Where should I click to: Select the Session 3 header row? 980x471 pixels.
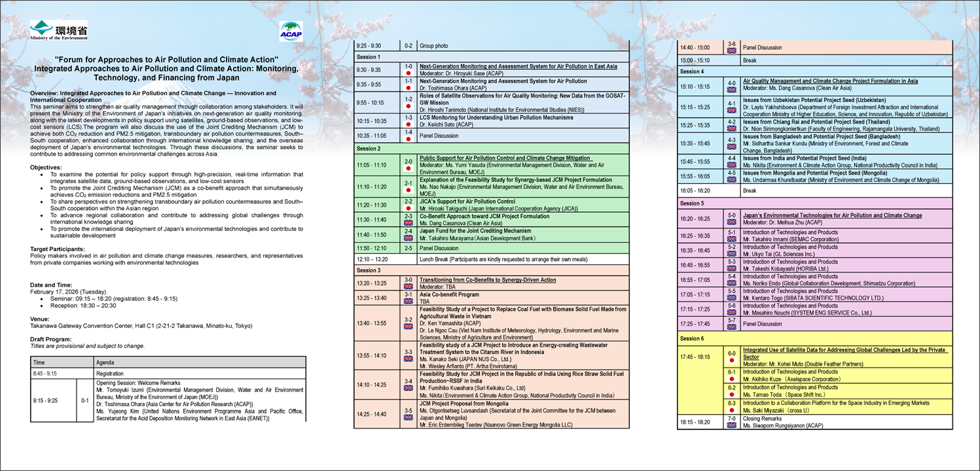(x=491, y=270)
